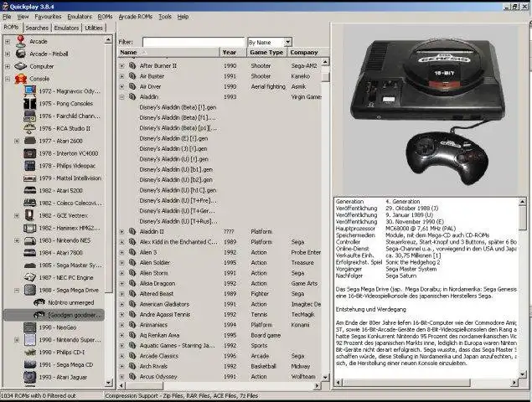Screen dimensions: 532x402
Task: Expand the Aladdin II ROM group
Action: click(121, 232)
